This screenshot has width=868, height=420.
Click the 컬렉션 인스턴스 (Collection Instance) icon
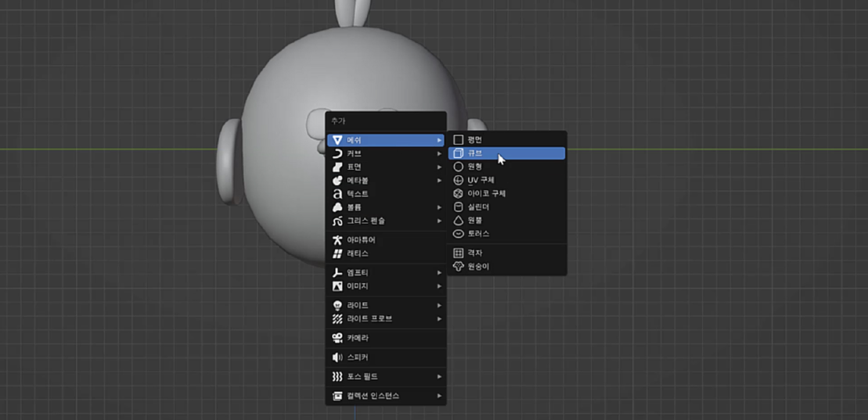pos(337,396)
